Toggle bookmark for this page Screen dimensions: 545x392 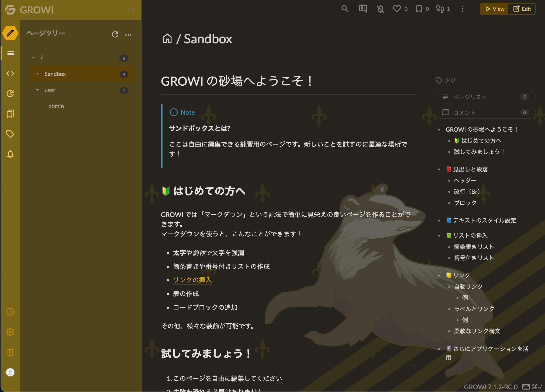pyautogui.click(x=419, y=9)
